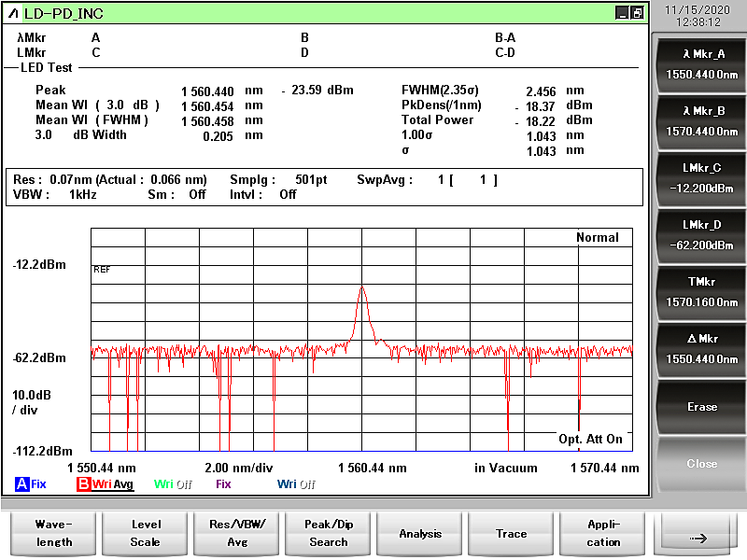The width and height of the screenshot is (747, 560).
Task: Click Mean Wl (3.0 dB) value 1 560.454
Action: (207, 106)
